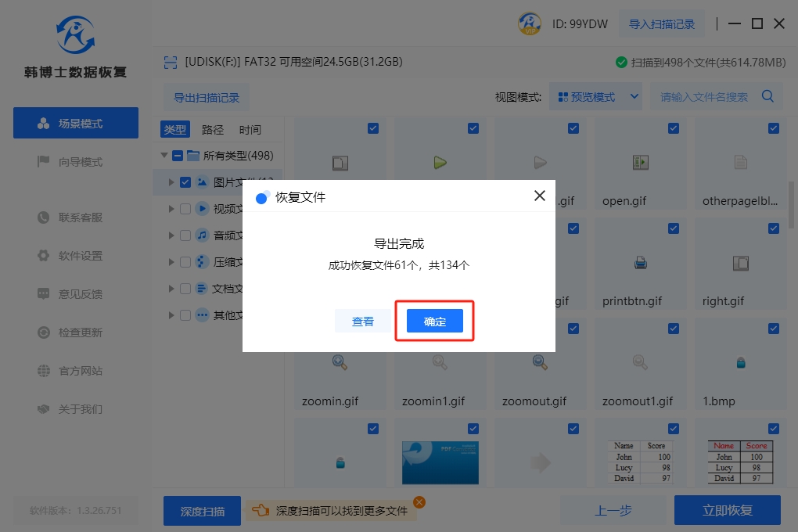Image resolution: width=798 pixels, height=532 pixels.
Task: Click the 联系客服 customer service icon
Action: click(x=44, y=217)
